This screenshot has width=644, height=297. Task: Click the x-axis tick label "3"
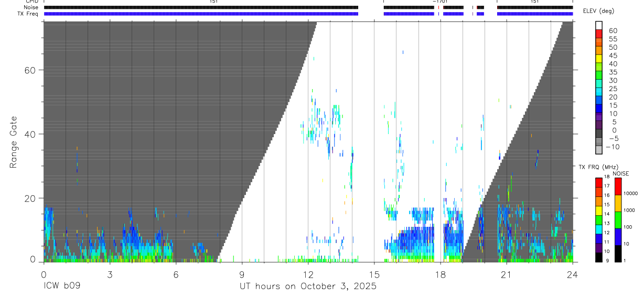110,274
